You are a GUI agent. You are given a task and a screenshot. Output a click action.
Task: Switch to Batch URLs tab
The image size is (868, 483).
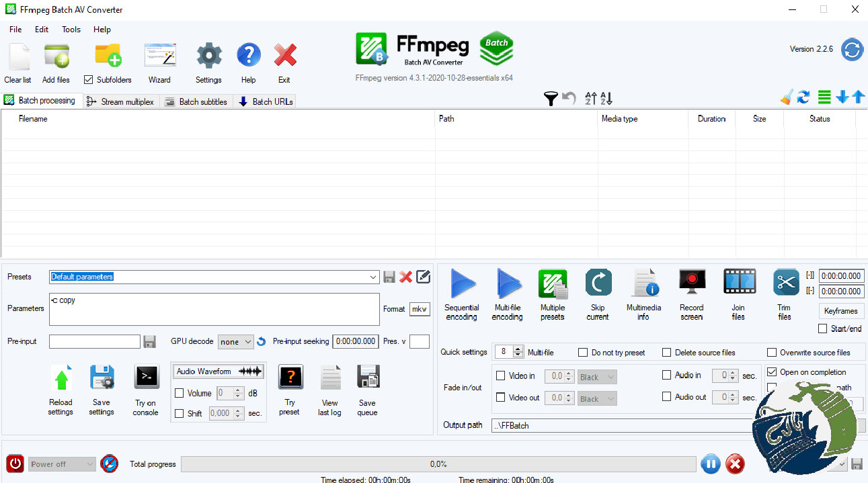[x=267, y=101]
